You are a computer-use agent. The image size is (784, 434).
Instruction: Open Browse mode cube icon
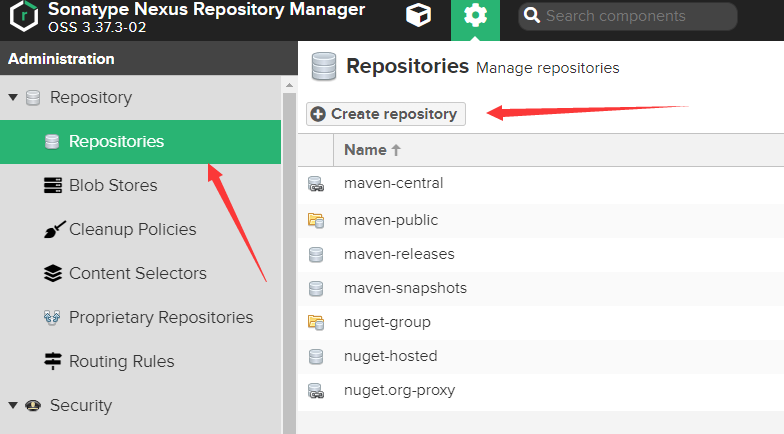point(418,16)
